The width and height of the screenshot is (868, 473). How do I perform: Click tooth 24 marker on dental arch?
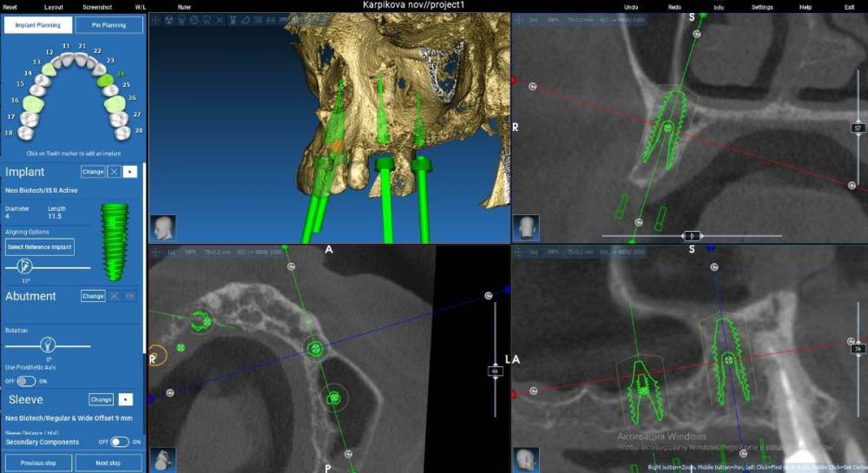(104, 80)
